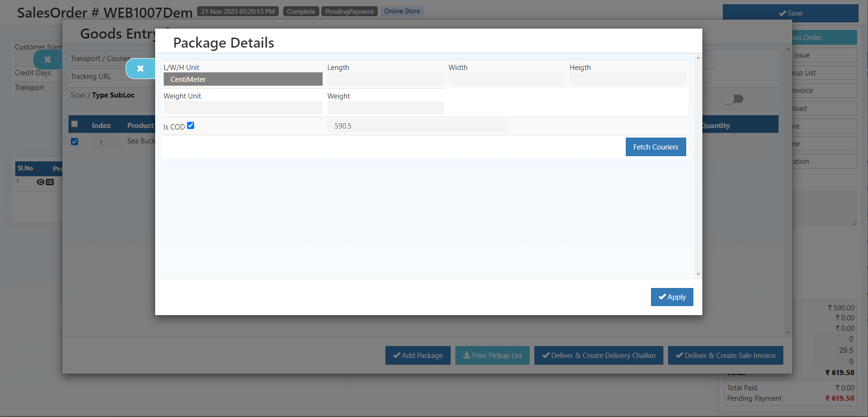Close the Goods Entry dialog with its X button
The height and width of the screenshot is (417, 868).
[x=48, y=60]
